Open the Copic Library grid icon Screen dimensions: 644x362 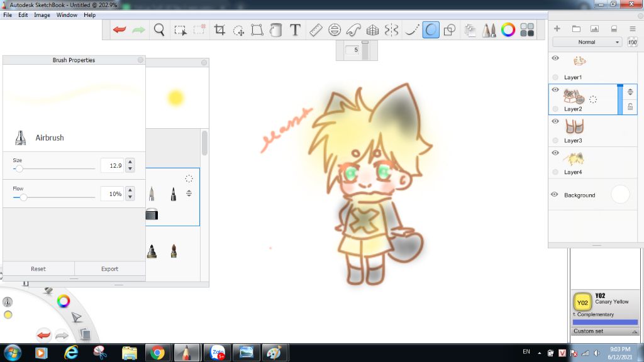point(527,30)
